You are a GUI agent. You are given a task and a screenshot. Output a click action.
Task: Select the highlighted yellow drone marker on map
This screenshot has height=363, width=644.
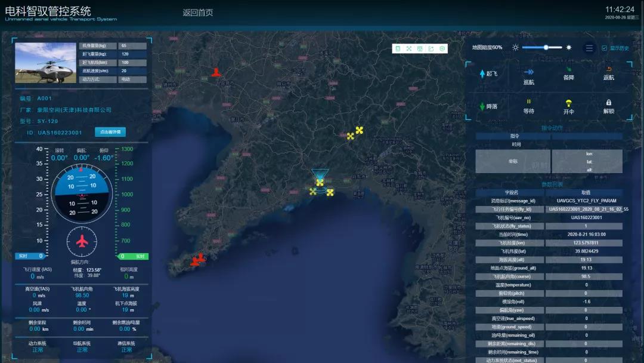coord(320,182)
